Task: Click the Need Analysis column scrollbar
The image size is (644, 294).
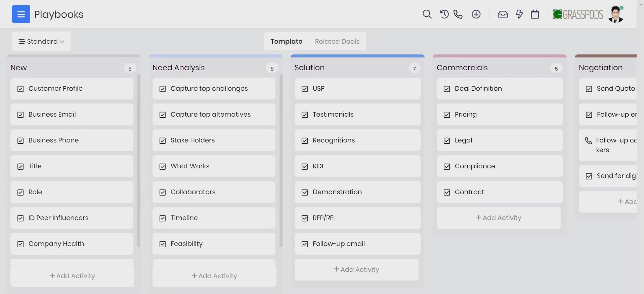Action: point(281,160)
